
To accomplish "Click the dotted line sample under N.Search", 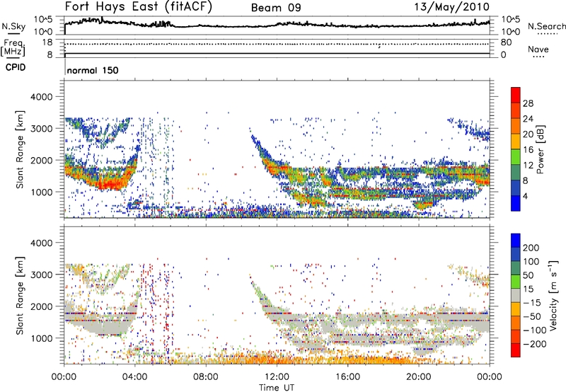I will coord(548,34).
